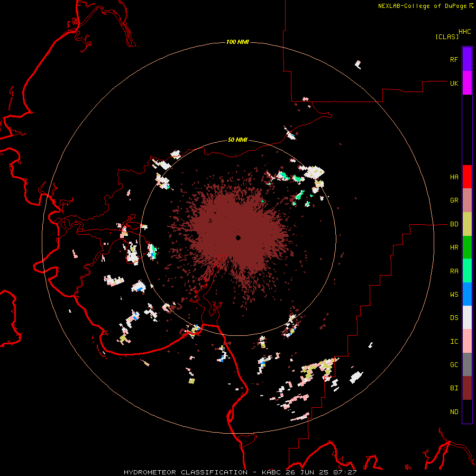
Task: Click the HA red legend swatch
Action: point(467,177)
